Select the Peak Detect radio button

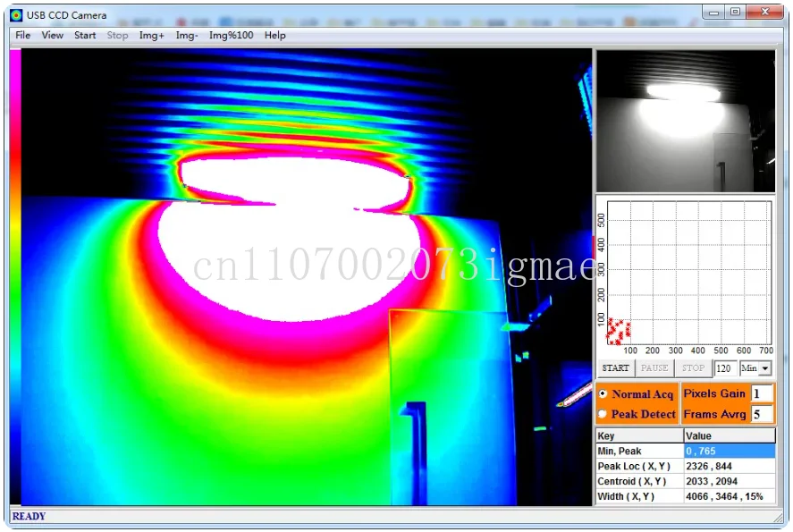tap(603, 414)
